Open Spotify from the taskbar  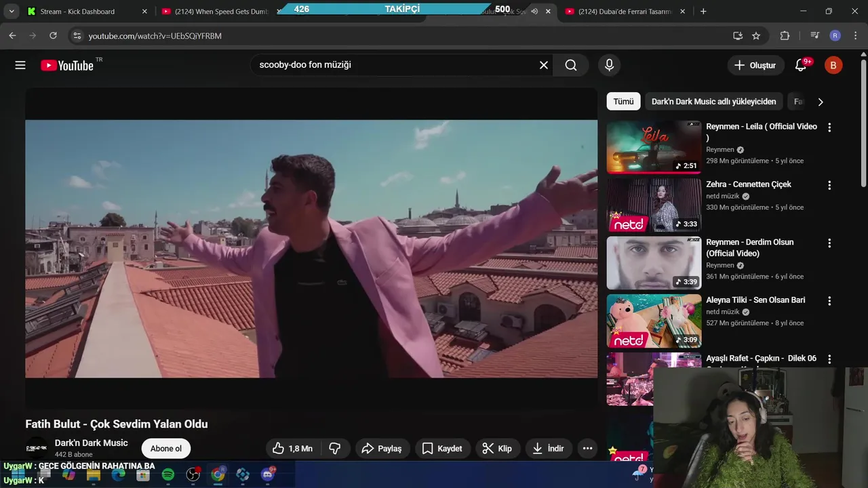pos(168,474)
